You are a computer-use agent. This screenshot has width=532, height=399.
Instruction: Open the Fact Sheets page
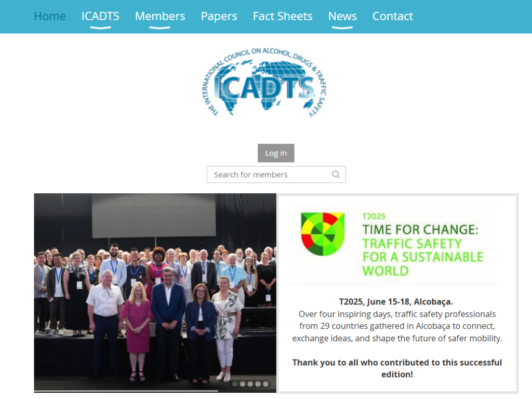click(283, 17)
